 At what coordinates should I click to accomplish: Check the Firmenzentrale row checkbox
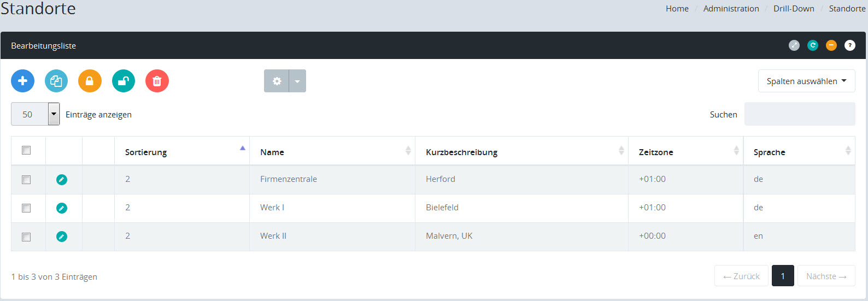(26, 180)
